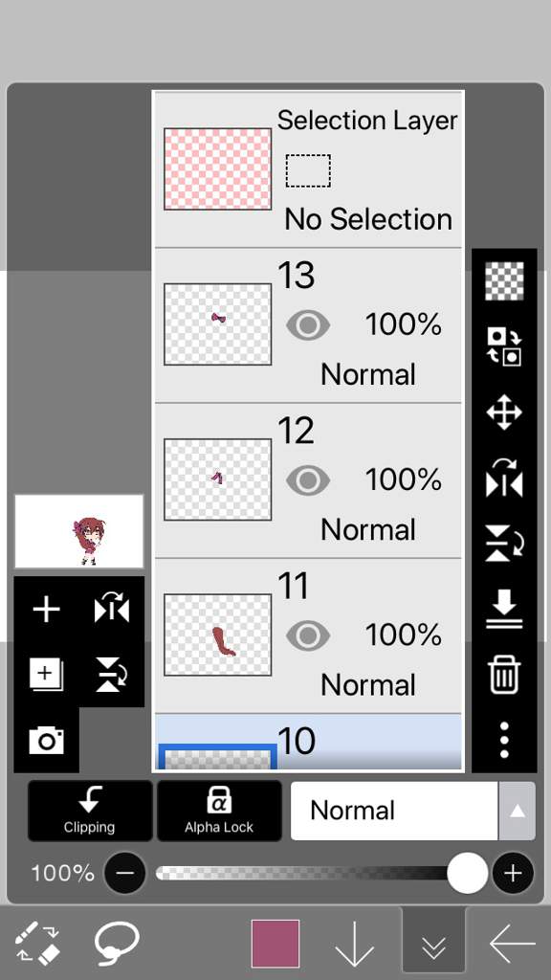Open the three-dot more options menu
Viewport: 551px width, 980px height.
[504, 741]
